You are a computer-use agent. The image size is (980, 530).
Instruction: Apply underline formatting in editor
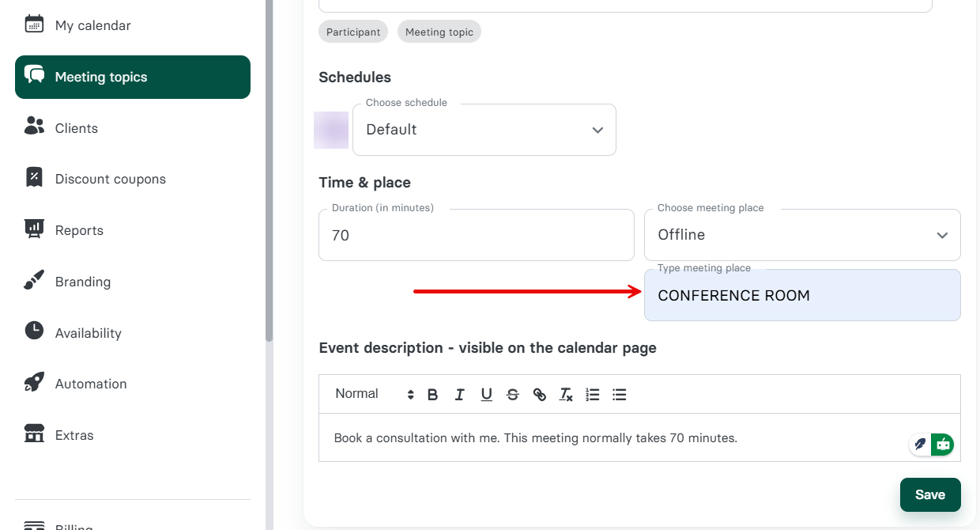click(486, 395)
